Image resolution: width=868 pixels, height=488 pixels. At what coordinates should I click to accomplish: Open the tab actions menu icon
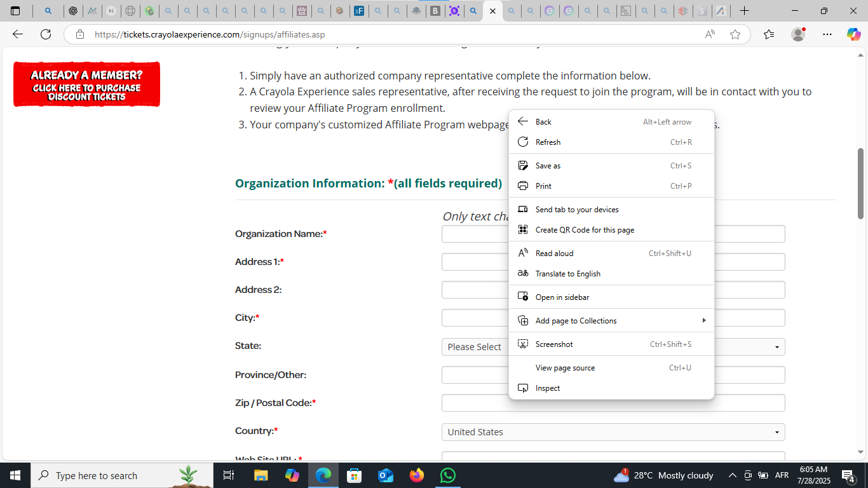(15, 11)
